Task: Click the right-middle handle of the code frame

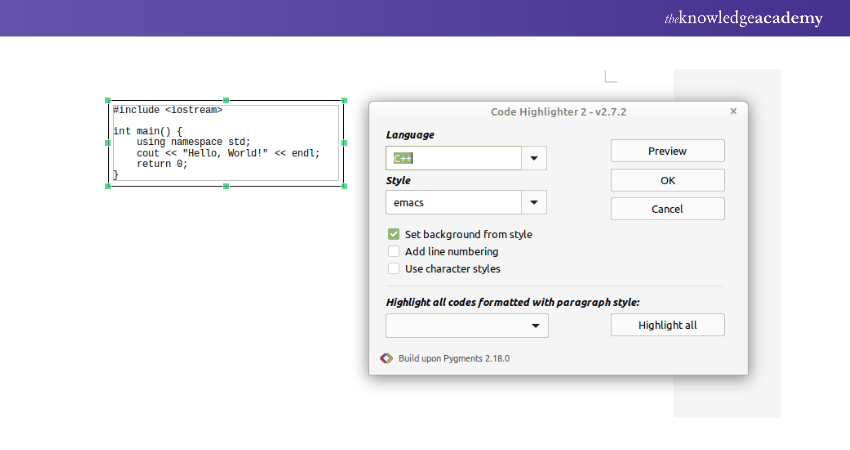Action: [x=344, y=143]
